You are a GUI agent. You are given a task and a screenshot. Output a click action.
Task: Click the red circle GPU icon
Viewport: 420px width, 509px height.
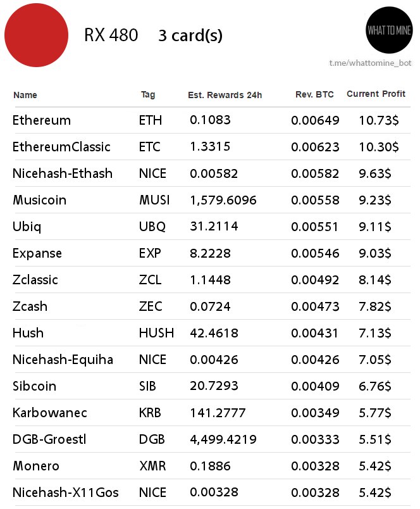tap(36, 35)
